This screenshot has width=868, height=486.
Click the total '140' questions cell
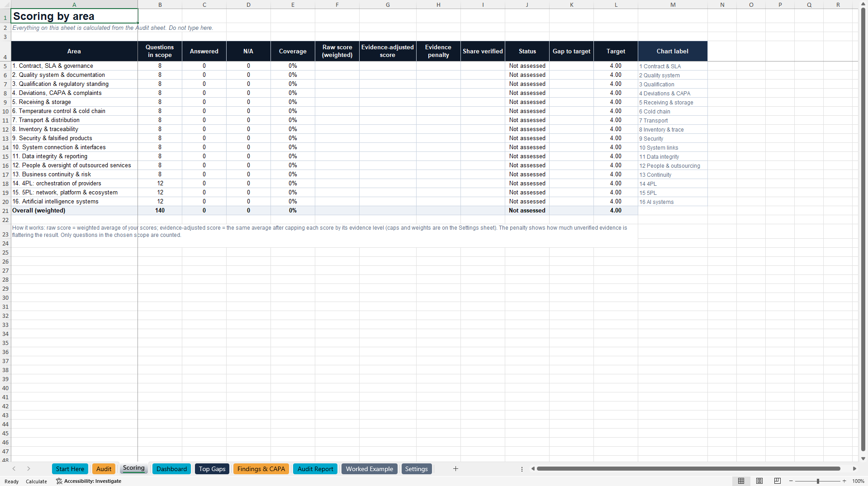(160, 211)
